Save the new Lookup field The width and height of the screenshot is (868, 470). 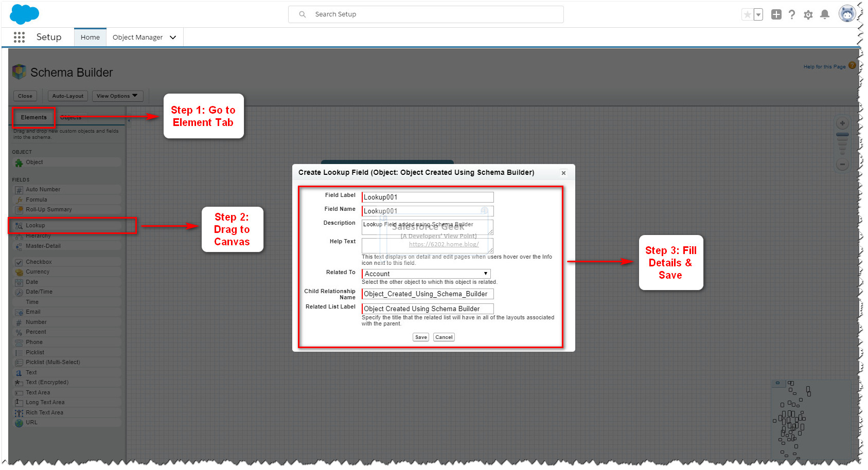[420, 337]
